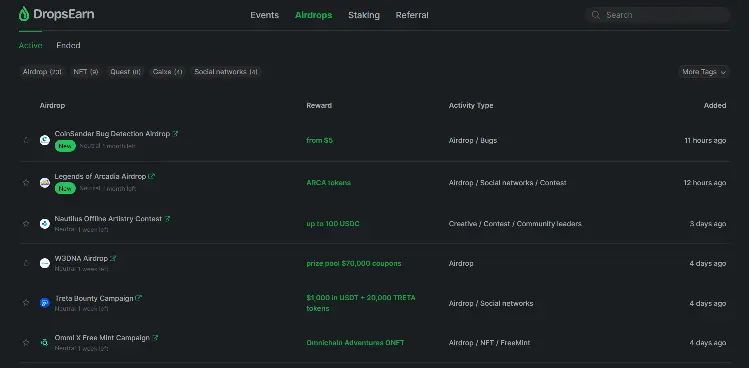Viewport: 749px width, 368px height.
Task: Open Legends of Arcadia Airdrop title
Action: point(100,176)
